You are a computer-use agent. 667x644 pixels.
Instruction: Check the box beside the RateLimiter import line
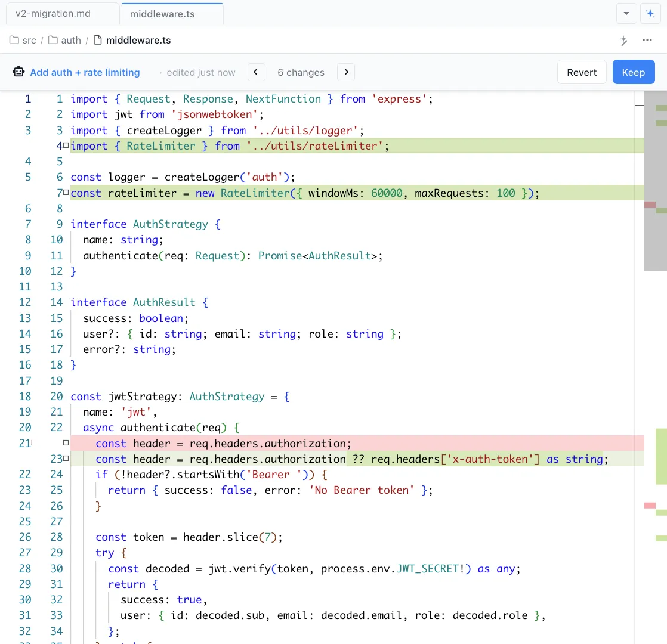coord(65,144)
